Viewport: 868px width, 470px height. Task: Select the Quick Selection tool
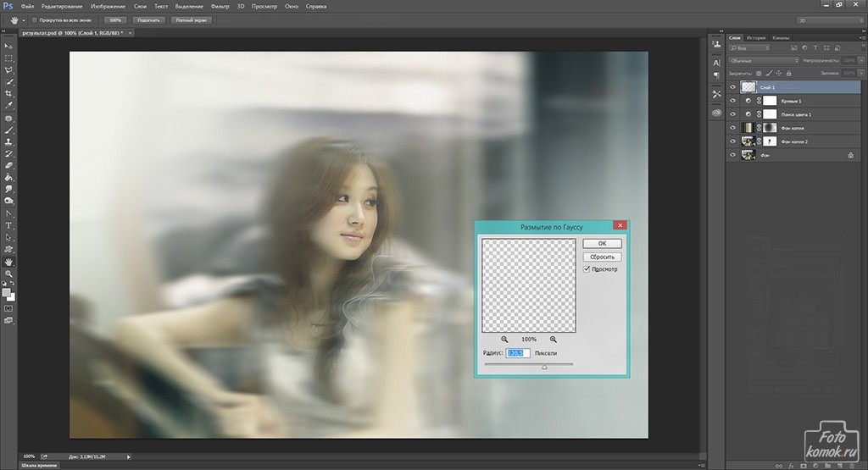pyautogui.click(x=8, y=82)
